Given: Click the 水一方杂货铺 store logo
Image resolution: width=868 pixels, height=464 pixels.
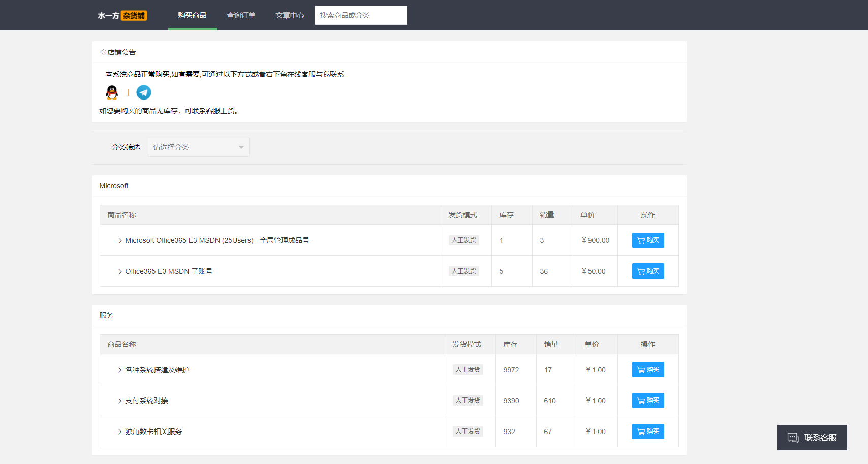Looking at the screenshot, I should click(122, 15).
